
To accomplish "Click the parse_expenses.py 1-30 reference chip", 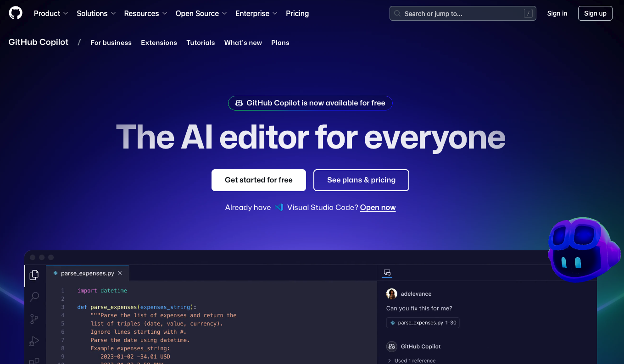I will click(x=423, y=323).
